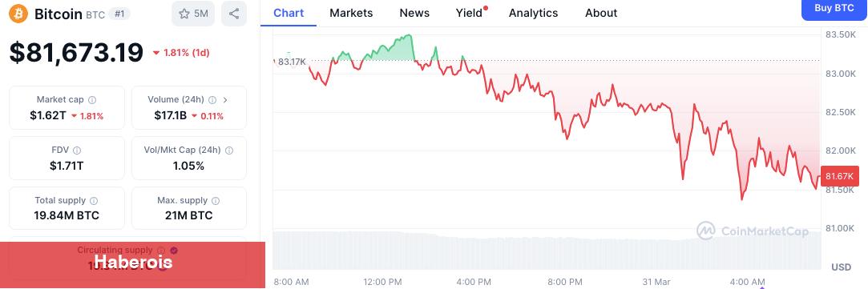The height and width of the screenshot is (289, 868).
Task: Click the Max. supply info icon
Action: (x=216, y=201)
